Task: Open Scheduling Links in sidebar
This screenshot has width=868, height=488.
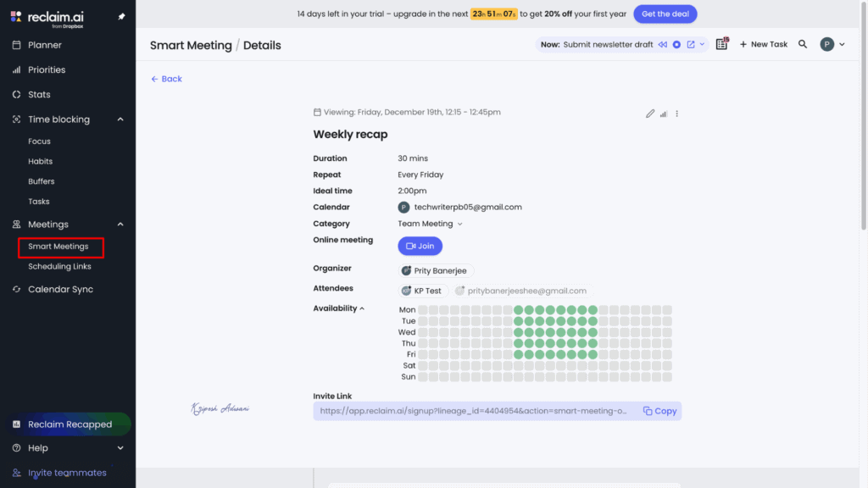Action: click(x=59, y=266)
